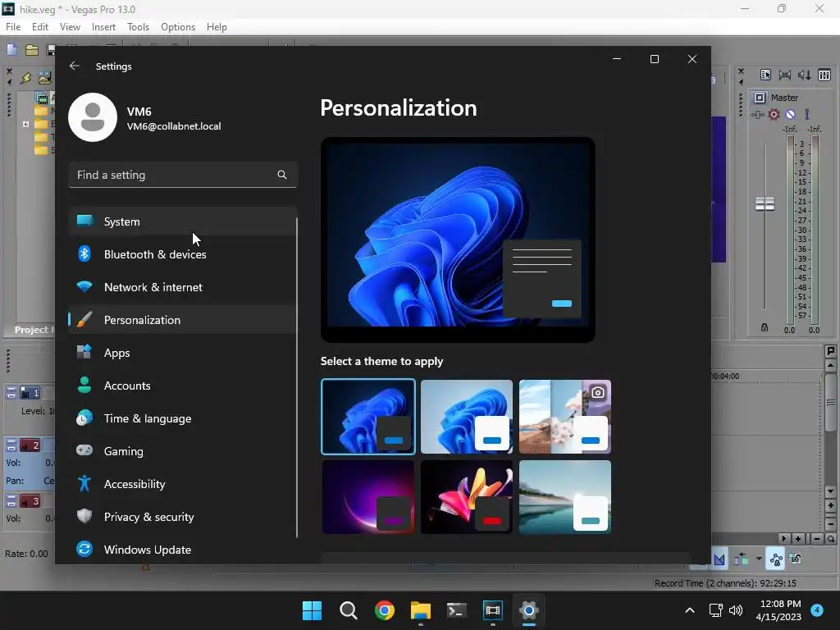
Task: Click the Downmix output icon in Master Bus
Action: tap(785, 75)
